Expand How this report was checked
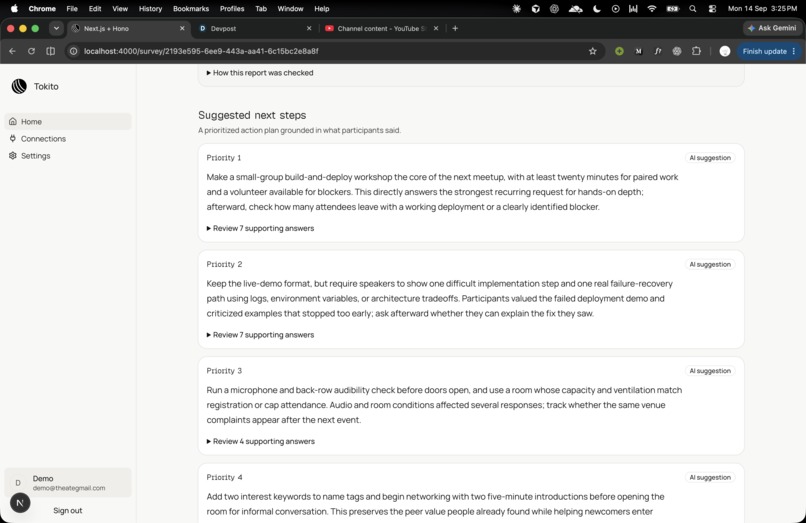The image size is (806, 523). (x=260, y=73)
